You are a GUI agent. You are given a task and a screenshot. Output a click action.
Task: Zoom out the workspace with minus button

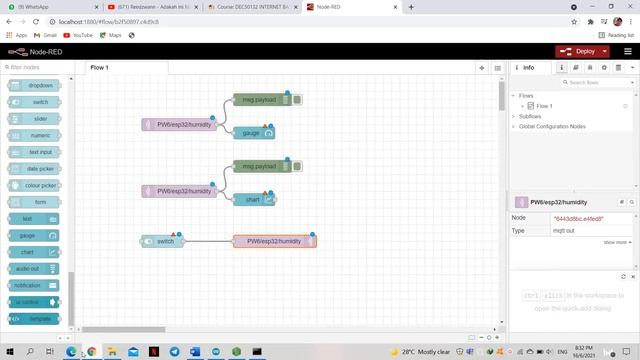coord(482,338)
